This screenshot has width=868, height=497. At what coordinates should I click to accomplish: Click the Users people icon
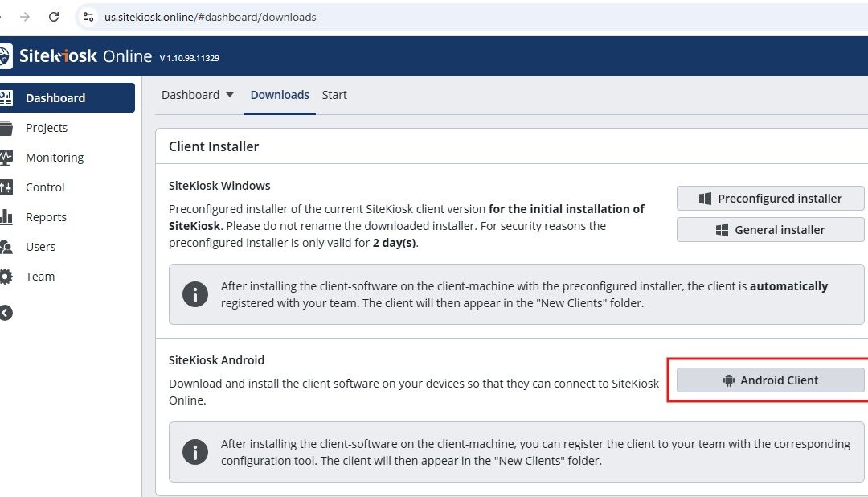[x=6, y=247]
